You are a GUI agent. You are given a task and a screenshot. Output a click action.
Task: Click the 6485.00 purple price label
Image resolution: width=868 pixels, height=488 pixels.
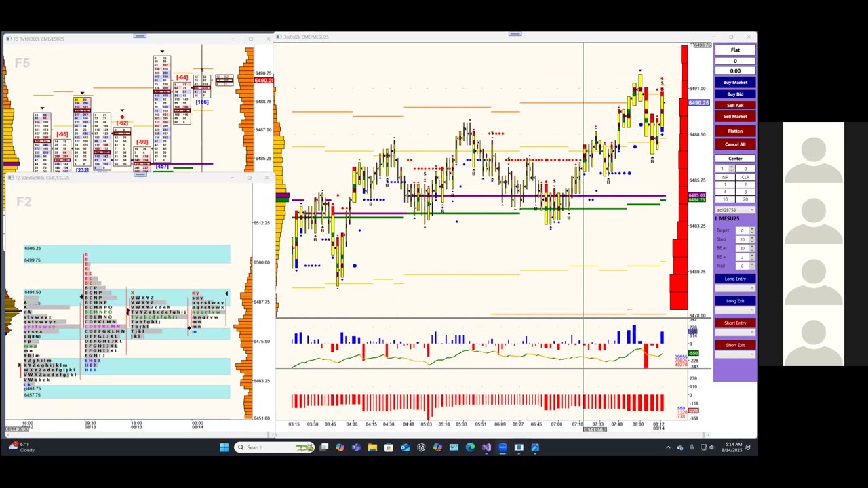697,195
